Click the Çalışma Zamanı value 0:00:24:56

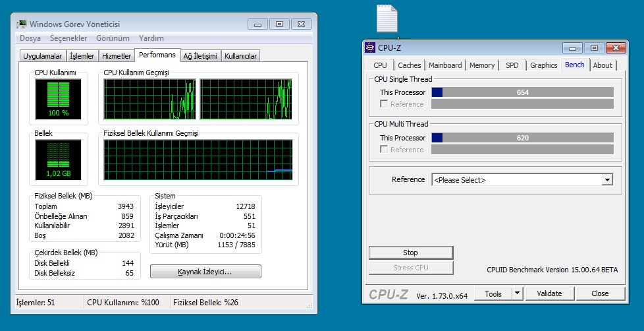click(238, 235)
